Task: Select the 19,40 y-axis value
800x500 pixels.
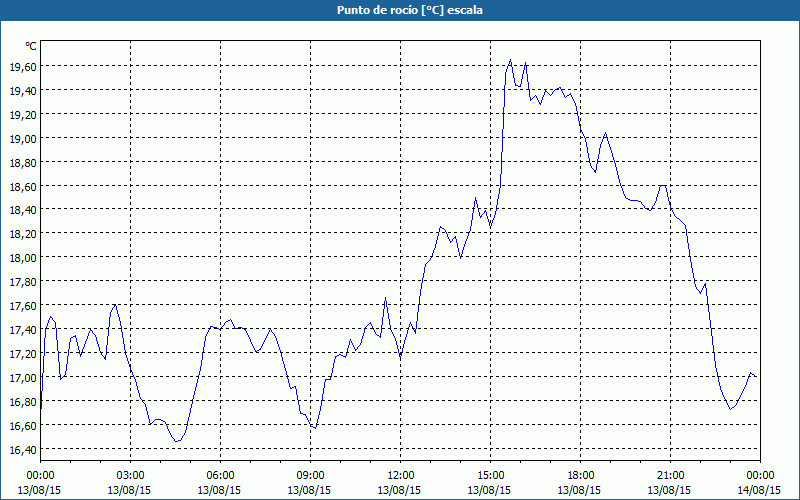Action: click(23, 90)
